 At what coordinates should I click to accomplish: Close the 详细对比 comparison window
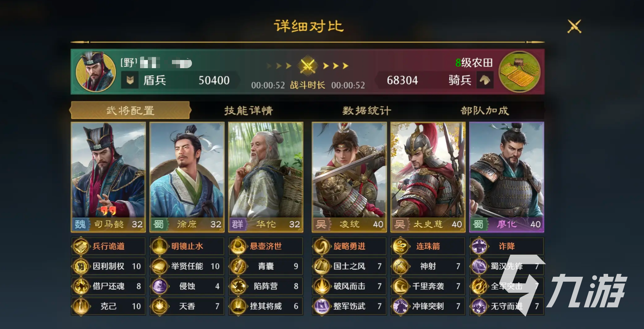pyautogui.click(x=574, y=27)
